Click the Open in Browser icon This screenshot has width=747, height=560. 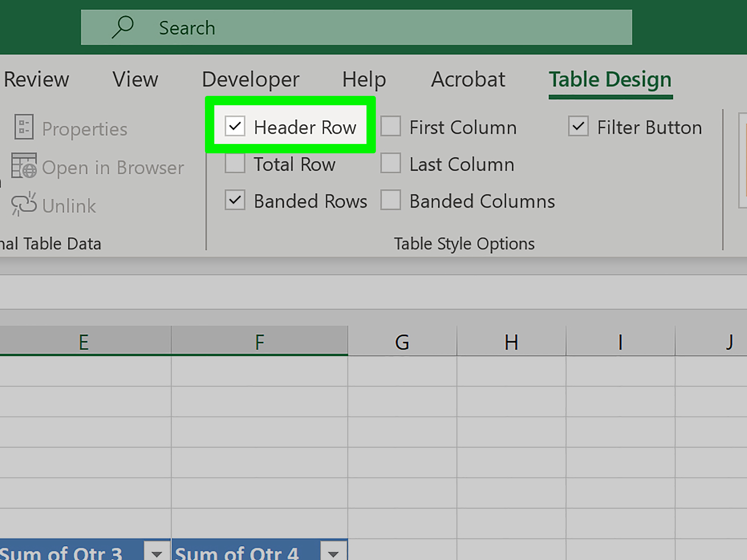(24, 165)
